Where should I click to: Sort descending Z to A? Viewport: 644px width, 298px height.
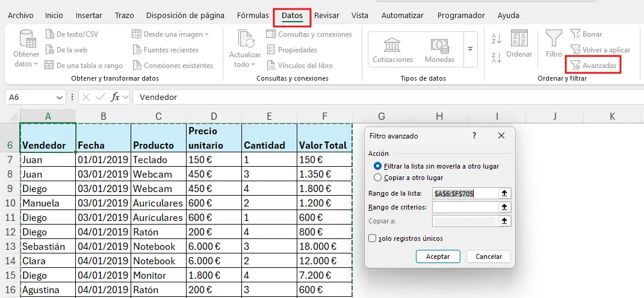497,58
